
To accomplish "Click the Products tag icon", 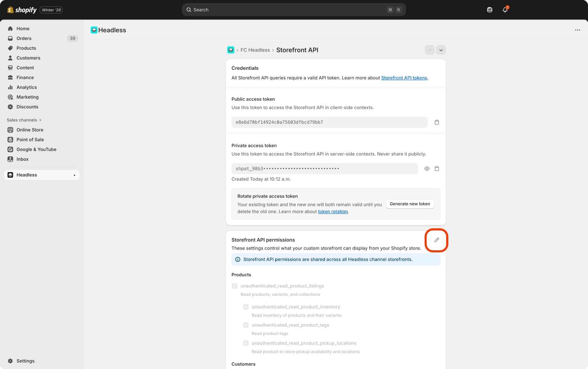I will pyautogui.click(x=10, y=48).
